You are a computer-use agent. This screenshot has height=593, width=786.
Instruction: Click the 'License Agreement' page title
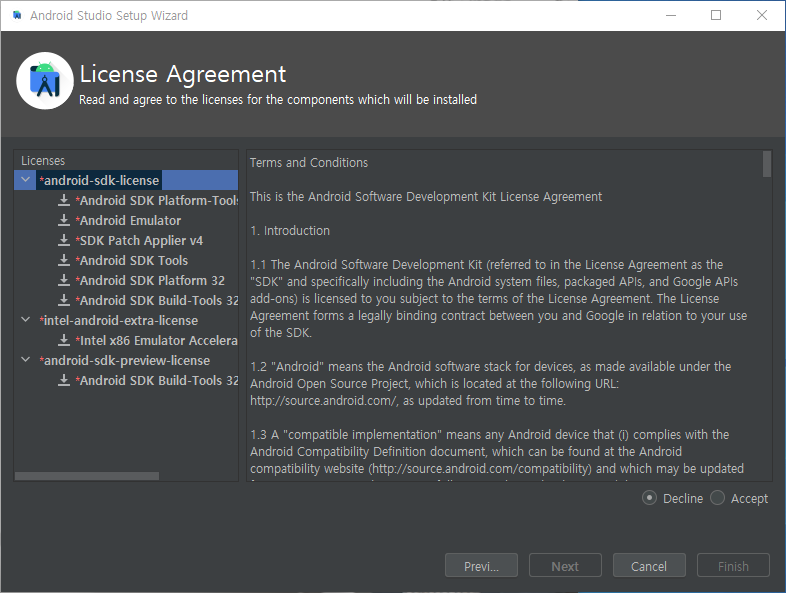coord(183,74)
